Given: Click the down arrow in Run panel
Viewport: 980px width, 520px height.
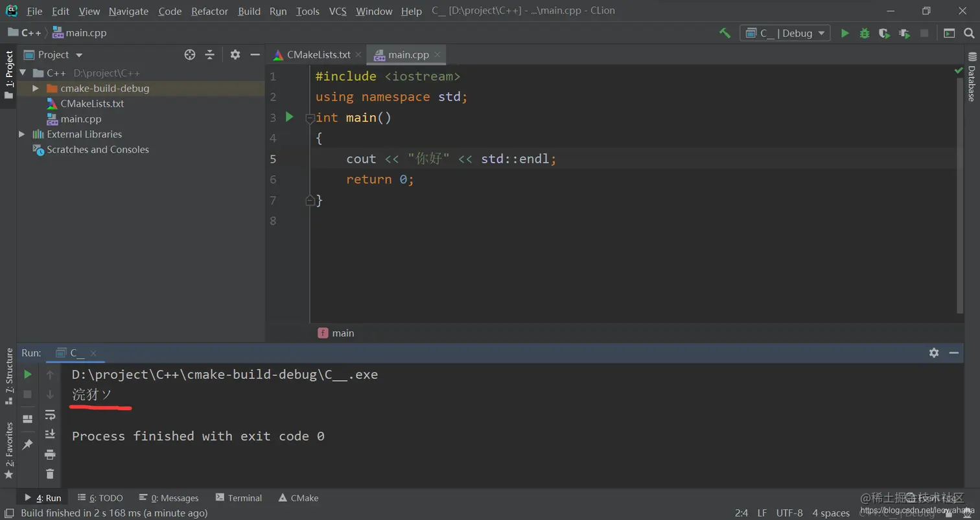Looking at the screenshot, I should point(50,394).
